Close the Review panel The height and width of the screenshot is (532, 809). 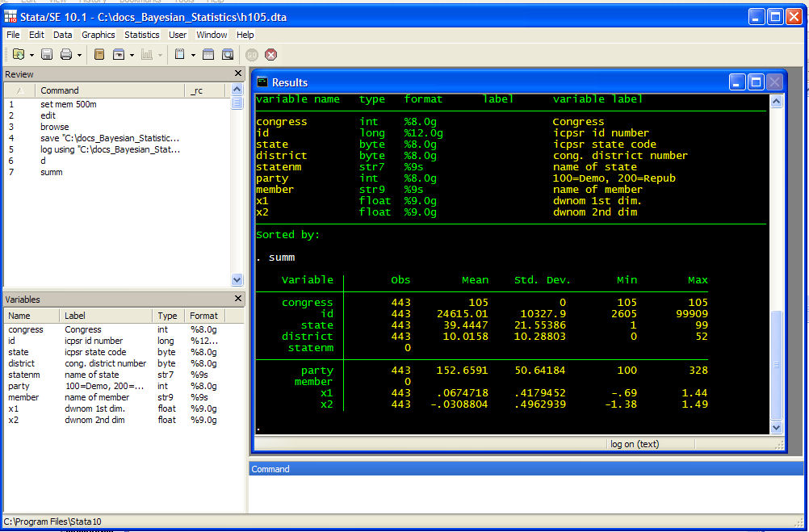click(x=237, y=73)
